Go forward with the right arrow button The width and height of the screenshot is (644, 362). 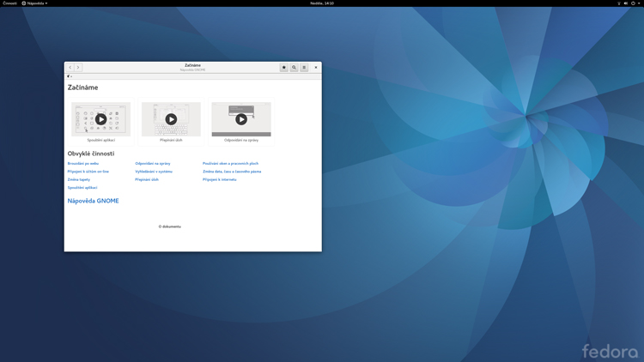click(78, 67)
